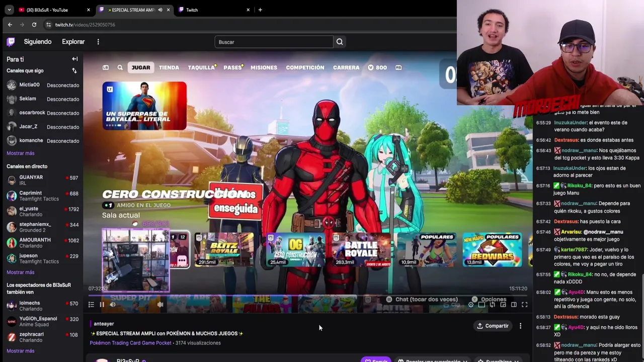Click the 800 V-Bucks balance

[377, 67]
